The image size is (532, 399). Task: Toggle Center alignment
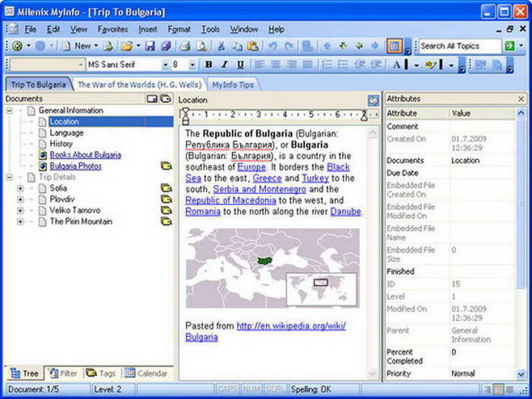coord(275,64)
